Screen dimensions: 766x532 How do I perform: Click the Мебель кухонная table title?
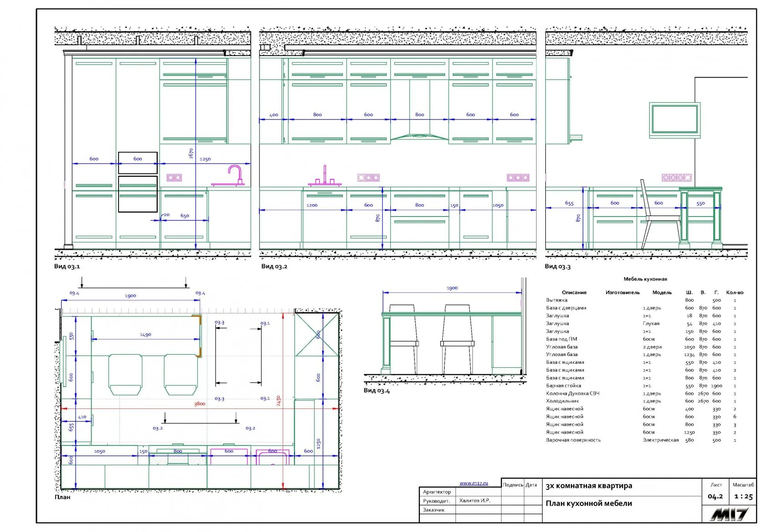click(645, 279)
